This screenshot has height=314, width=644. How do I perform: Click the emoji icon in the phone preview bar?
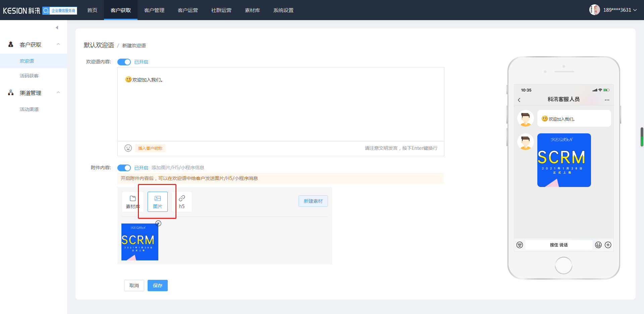coord(598,245)
